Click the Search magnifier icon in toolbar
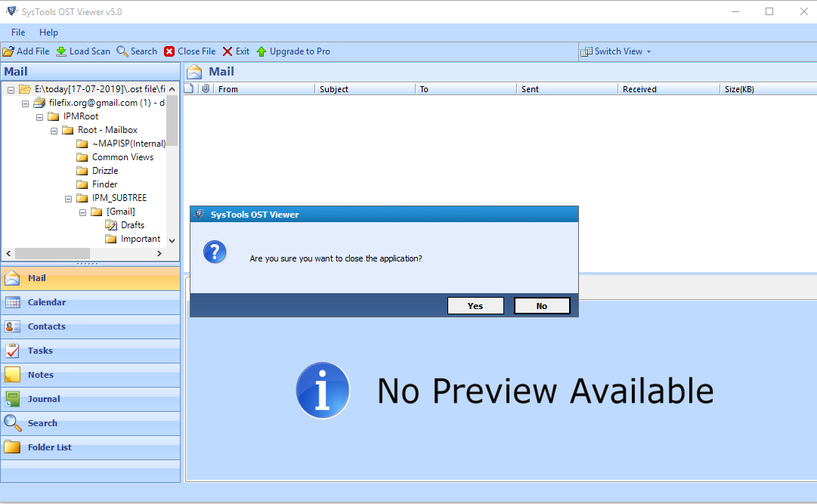Viewport: 817px width, 504px height. (x=122, y=51)
